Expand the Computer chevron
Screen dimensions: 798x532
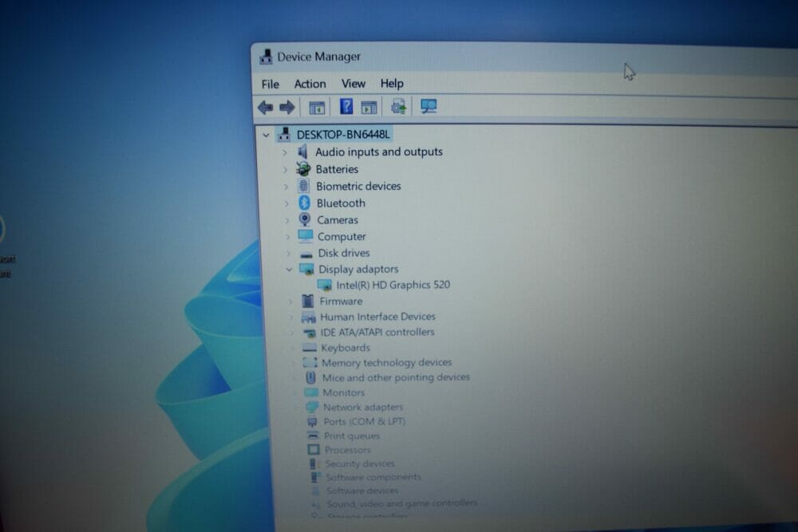pos(287,237)
